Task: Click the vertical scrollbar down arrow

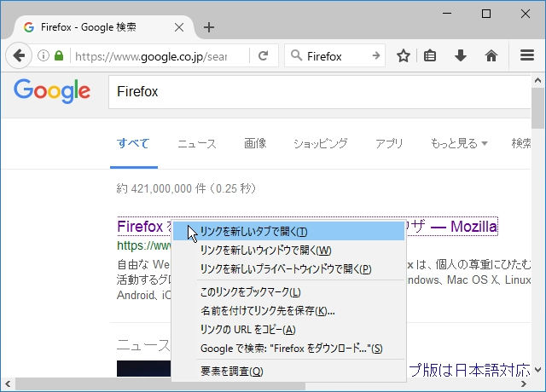Action: coord(538,369)
